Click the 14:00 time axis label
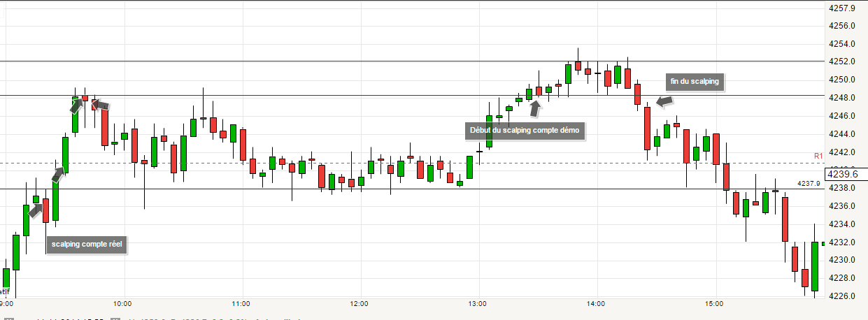This screenshot has width=868, height=320. click(597, 304)
